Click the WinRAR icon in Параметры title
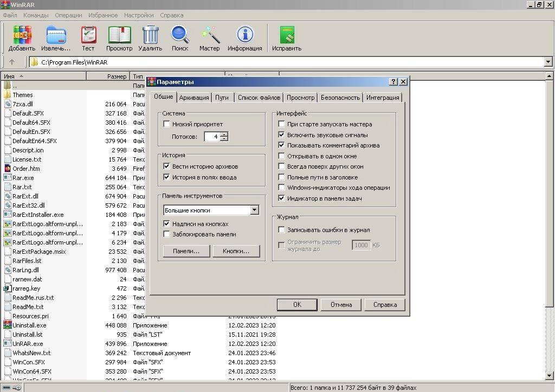555x392 pixels. [152, 81]
